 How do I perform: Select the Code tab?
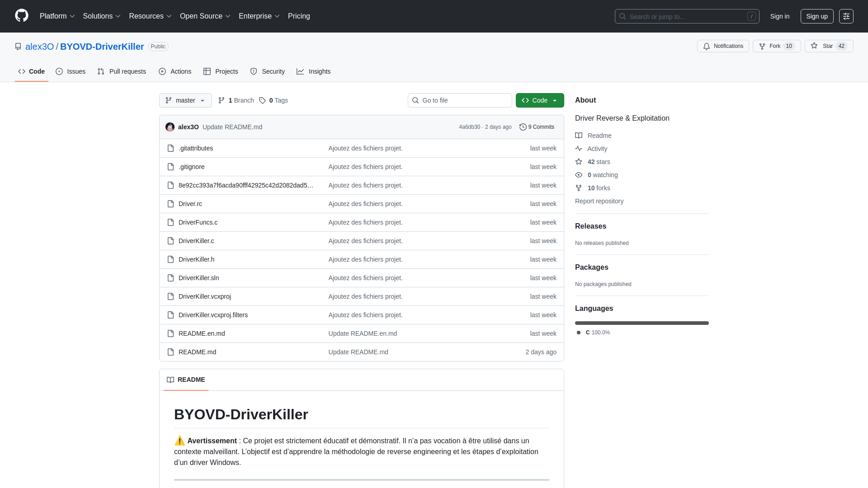point(32,71)
